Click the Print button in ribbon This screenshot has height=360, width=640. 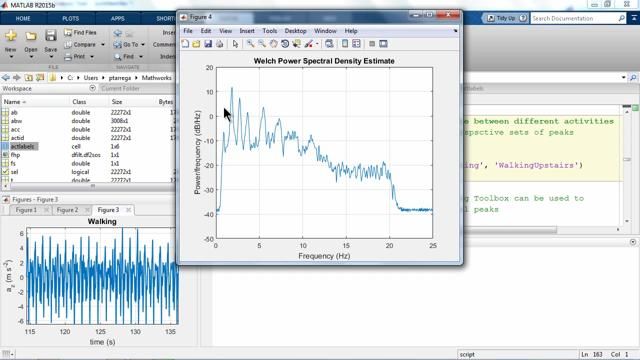75,57
